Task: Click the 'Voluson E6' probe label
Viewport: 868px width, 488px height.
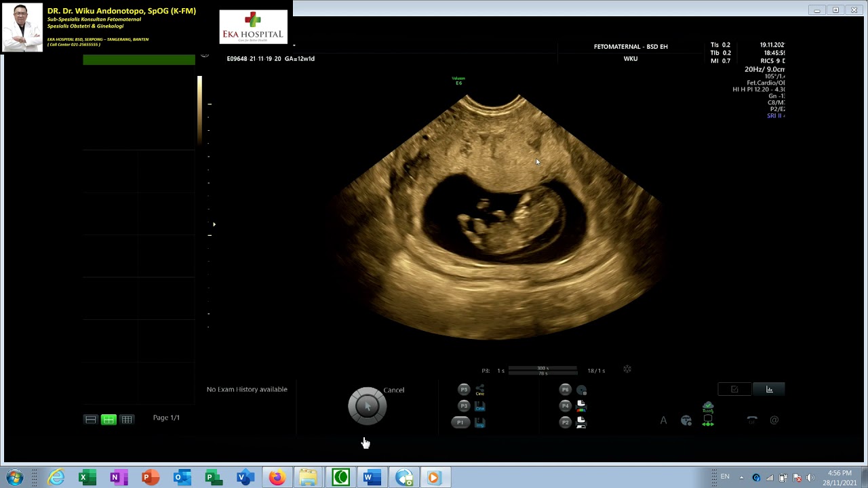Action: point(458,81)
